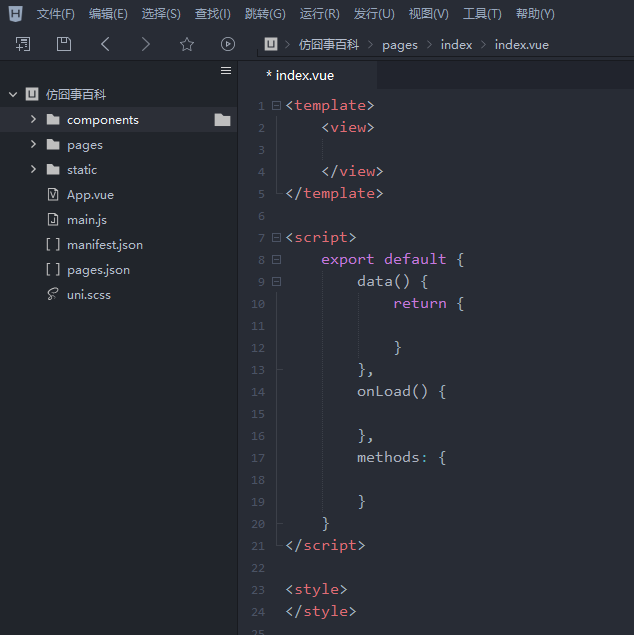This screenshot has height=635, width=634.
Task: Save file with the floppy disk icon
Action: [x=64, y=44]
